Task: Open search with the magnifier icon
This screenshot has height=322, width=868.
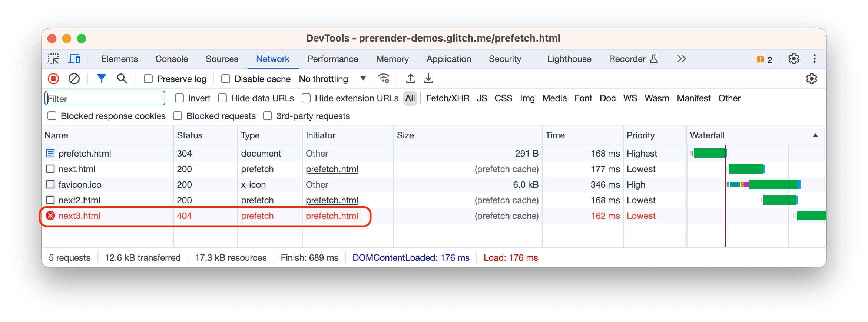Action: click(122, 79)
